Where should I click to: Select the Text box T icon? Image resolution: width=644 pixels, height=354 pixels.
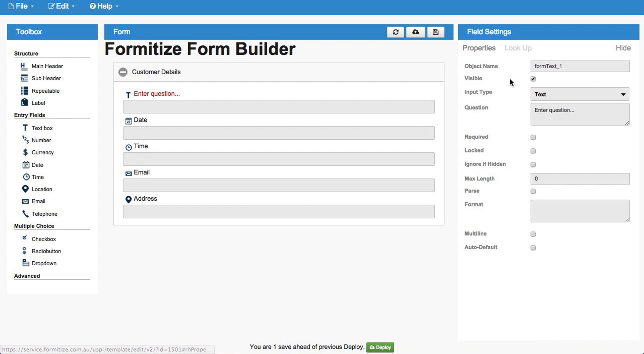pos(25,128)
